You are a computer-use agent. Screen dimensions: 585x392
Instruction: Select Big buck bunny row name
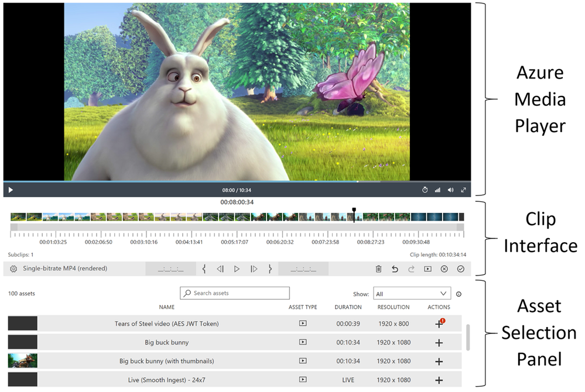tap(167, 342)
